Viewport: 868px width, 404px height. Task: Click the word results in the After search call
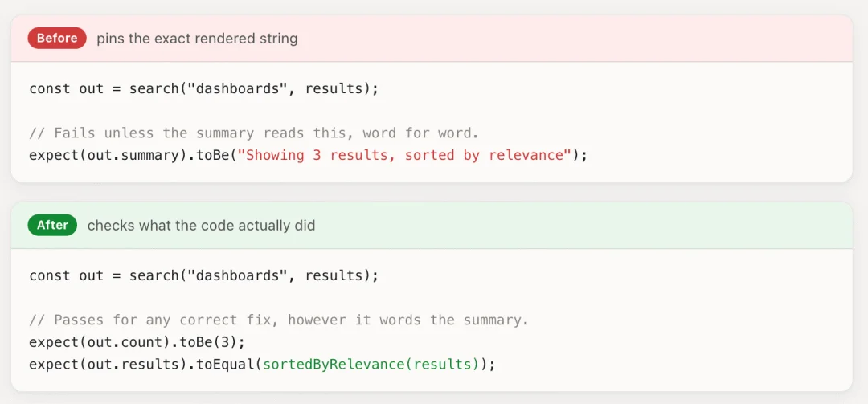coord(334,275)
